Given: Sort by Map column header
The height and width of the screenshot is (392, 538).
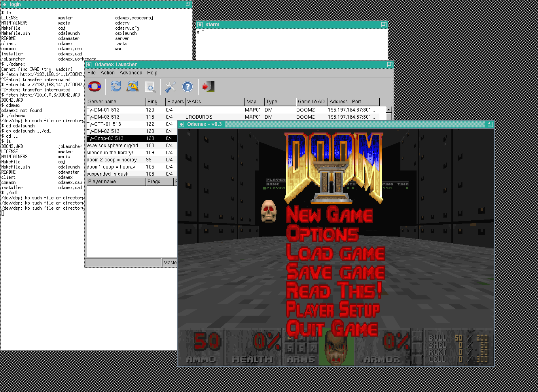Looking at the screenshot, I should [x=254, y=102].
